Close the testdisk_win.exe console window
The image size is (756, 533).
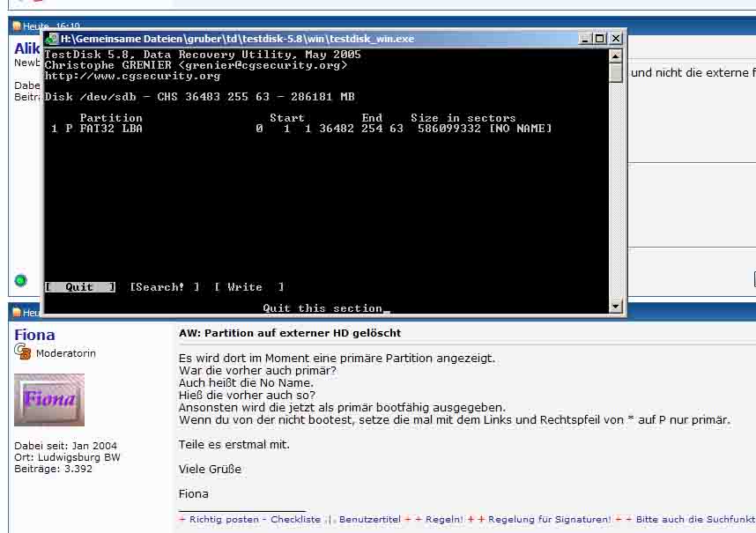pos(615,39)
